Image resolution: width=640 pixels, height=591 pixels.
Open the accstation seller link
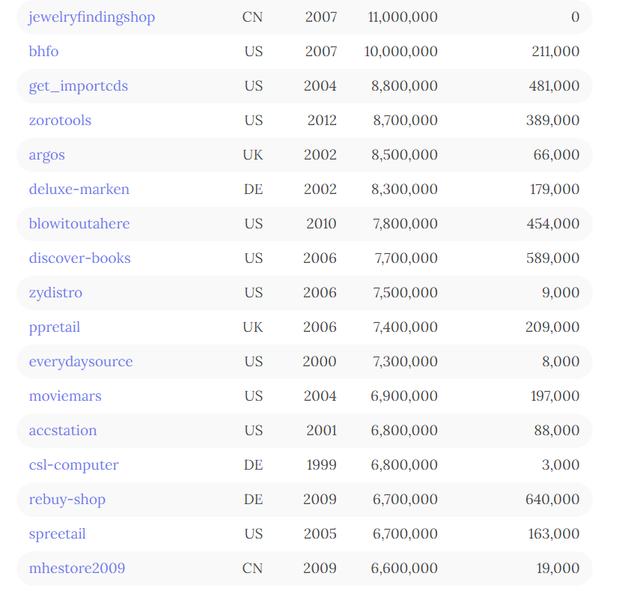(x=63, y=431)
